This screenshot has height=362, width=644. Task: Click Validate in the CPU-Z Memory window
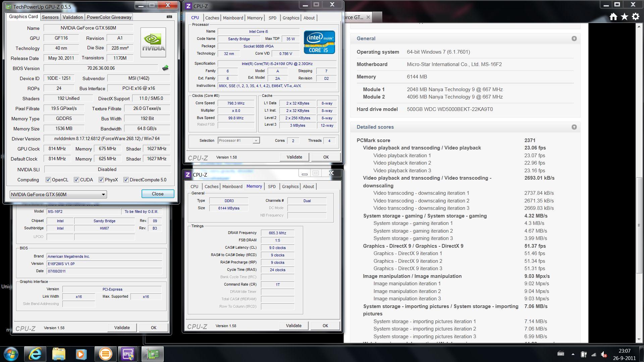293,325
